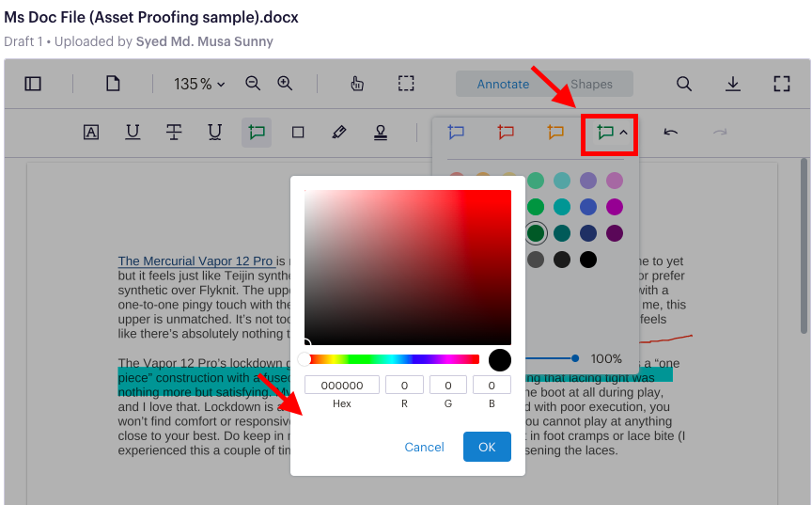Viewport: 812px width, 505px height.
Task: Click the rainbow hue slider bar
Action: tap(392, 359)
